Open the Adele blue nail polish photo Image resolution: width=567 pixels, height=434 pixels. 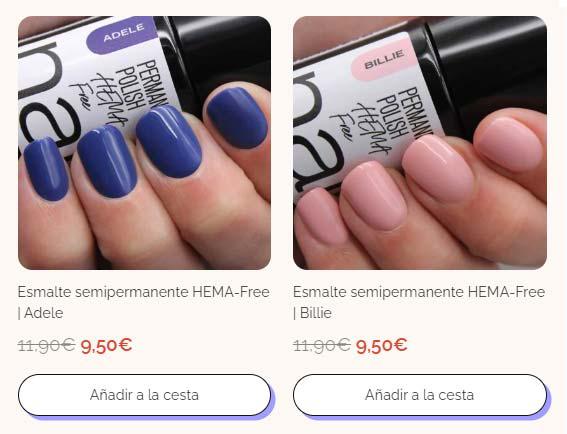point(144,143)
